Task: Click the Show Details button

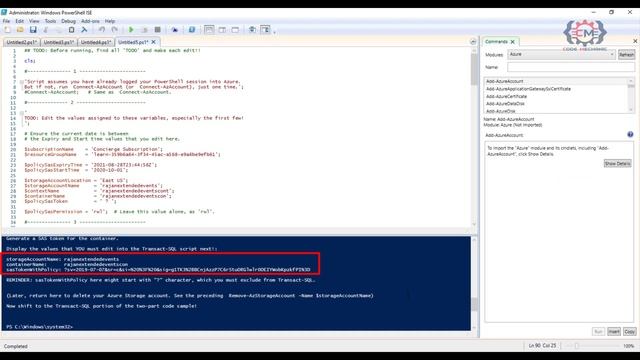Action: (617, 164)
